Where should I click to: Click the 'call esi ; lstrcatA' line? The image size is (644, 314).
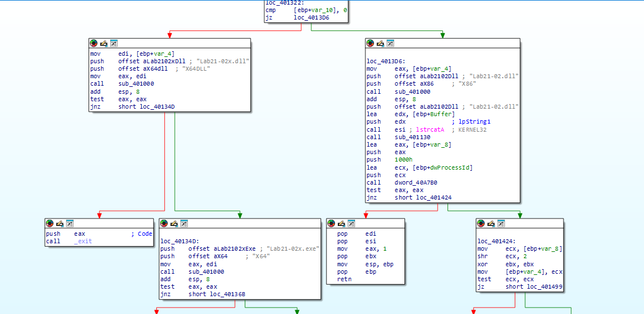pos(426,129)
